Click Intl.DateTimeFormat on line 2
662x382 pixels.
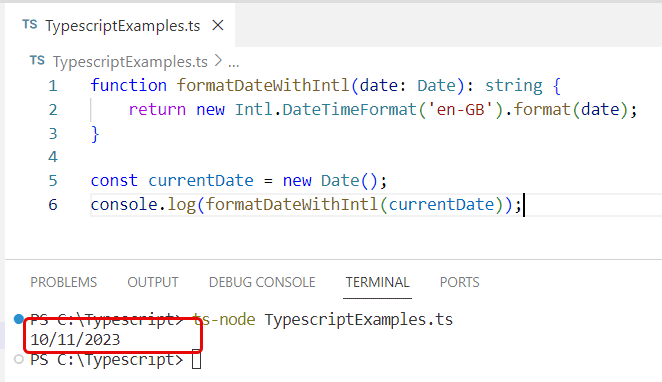[x=326, y=110]
